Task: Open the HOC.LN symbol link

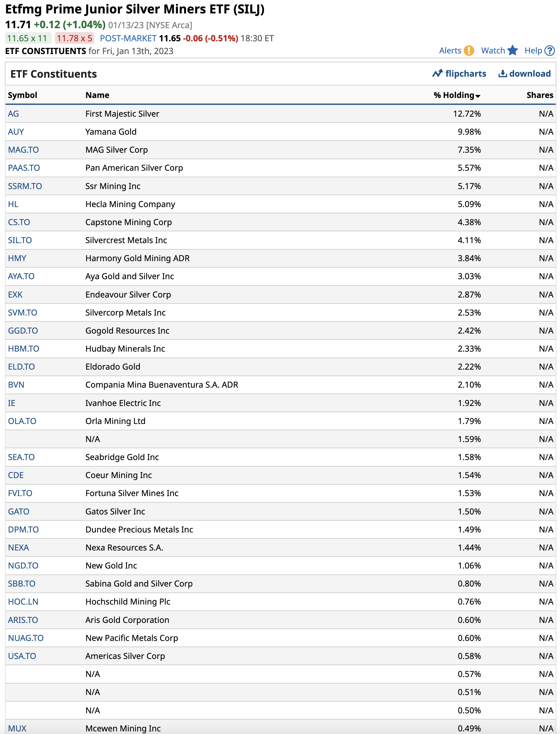Action: tap(23, 602)
